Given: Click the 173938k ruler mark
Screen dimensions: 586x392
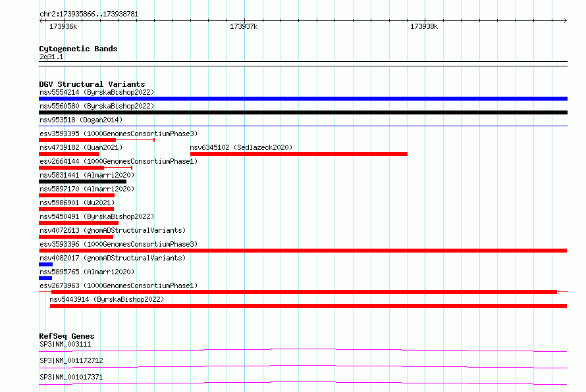Looking at the screenshot, I should [x=424, y=26].
